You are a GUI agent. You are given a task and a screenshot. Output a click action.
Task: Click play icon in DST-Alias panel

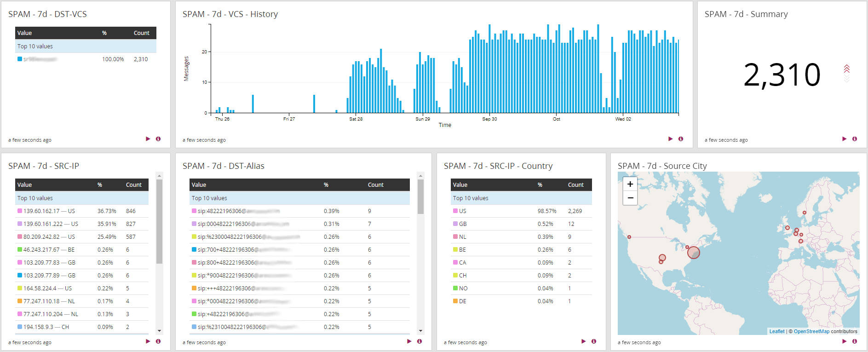tap(409, 341)
